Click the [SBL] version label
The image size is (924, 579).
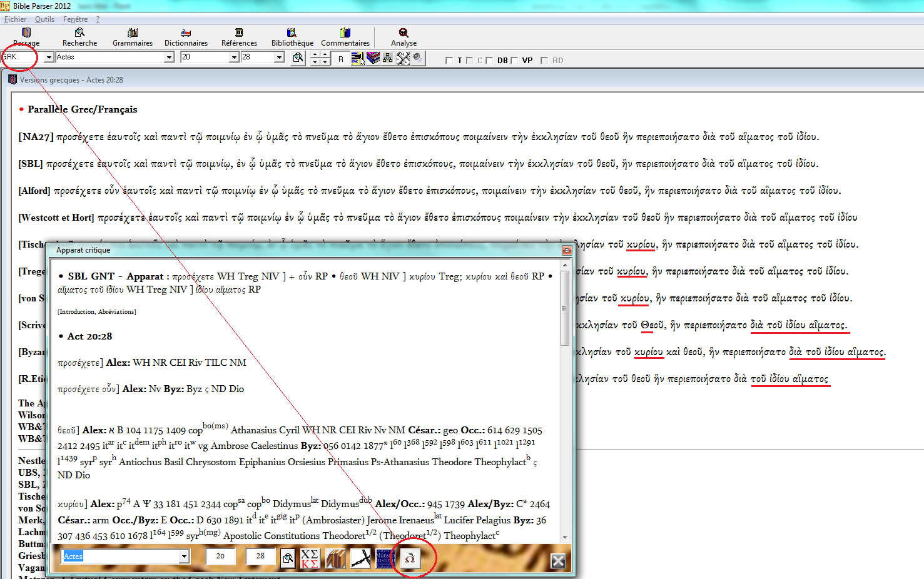point(31,164)
